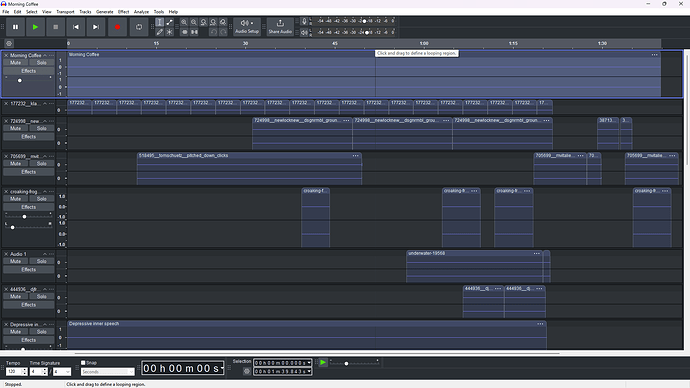Open Effects for 444936__djt track
The width and height of the screenshot is (690, 388).
(29, 305)
